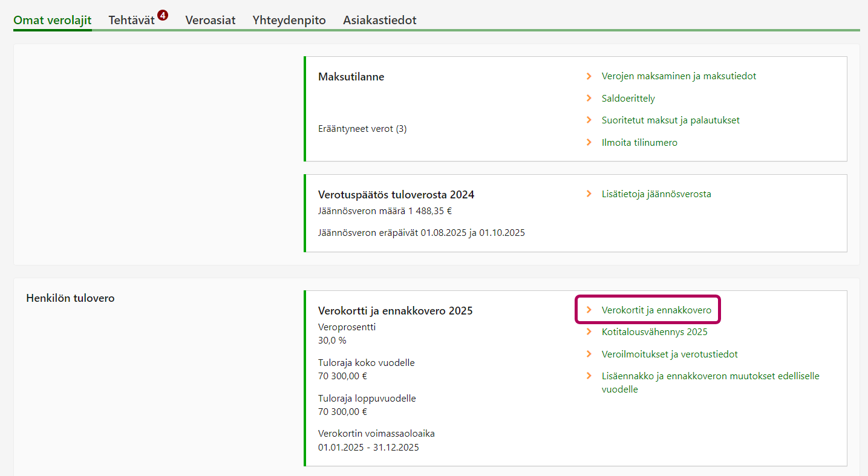Click the chevron next to Ilmoita tilinumero

click(589, 142)
